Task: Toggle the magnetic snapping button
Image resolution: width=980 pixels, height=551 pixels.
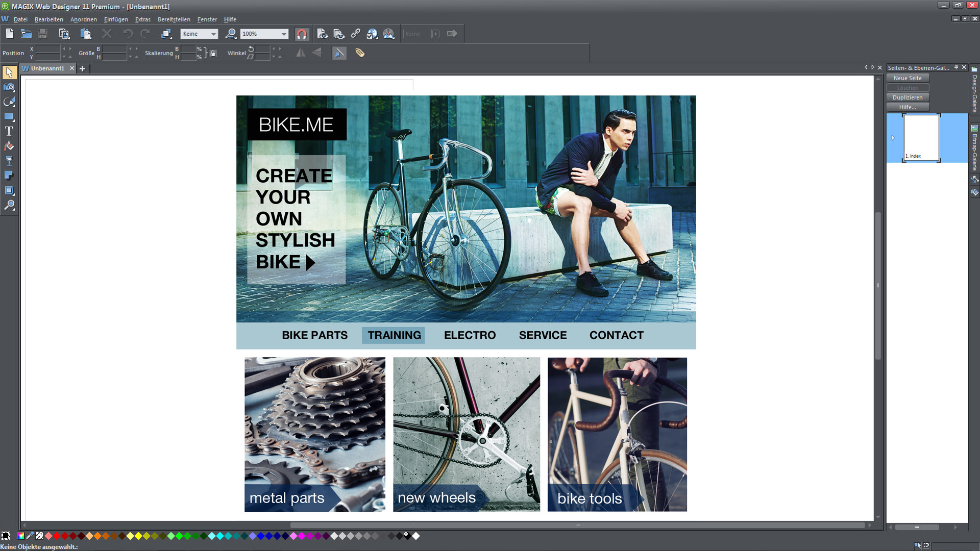Action: [302, 34]
